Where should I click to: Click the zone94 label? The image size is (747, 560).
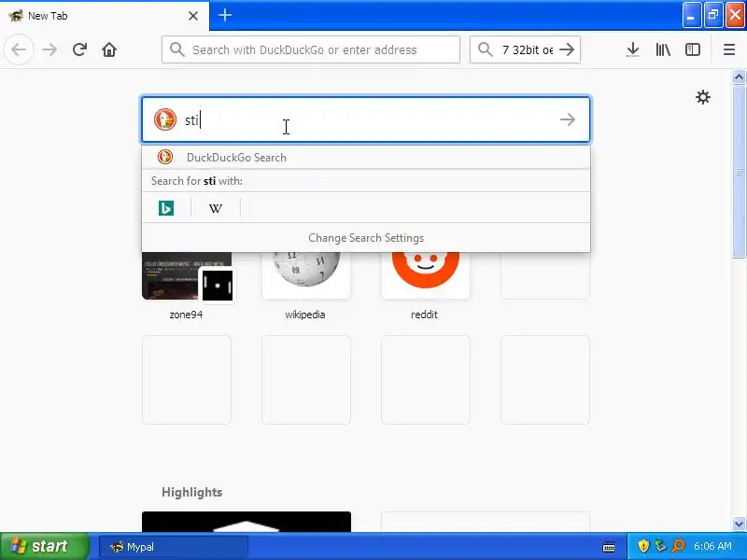point(186,315)
